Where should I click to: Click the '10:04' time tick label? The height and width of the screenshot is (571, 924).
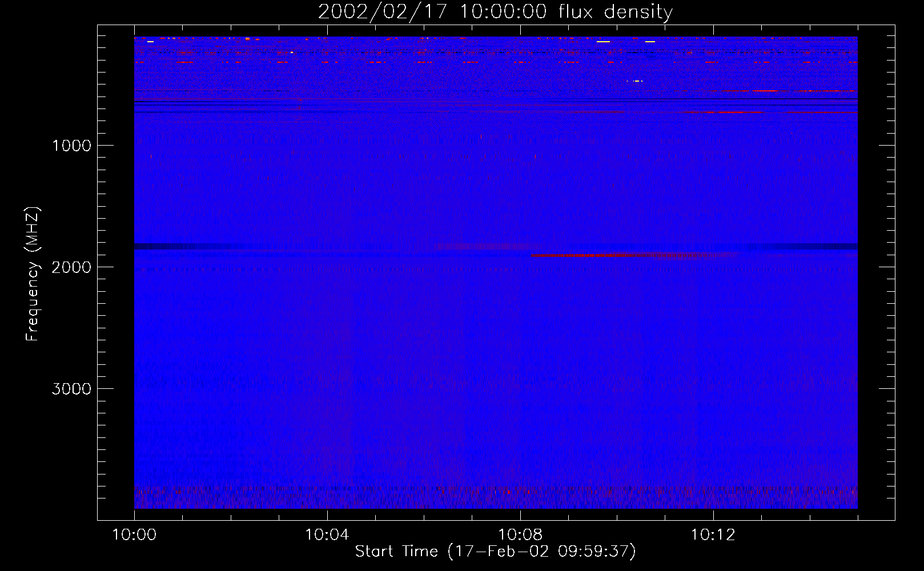pos(327,535)
